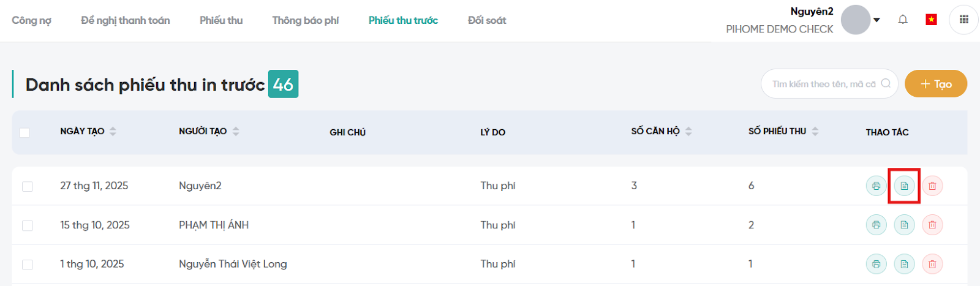Screen dimensions: 980x286
Task: Click the orange Tạo button
Action: point(935,84)
